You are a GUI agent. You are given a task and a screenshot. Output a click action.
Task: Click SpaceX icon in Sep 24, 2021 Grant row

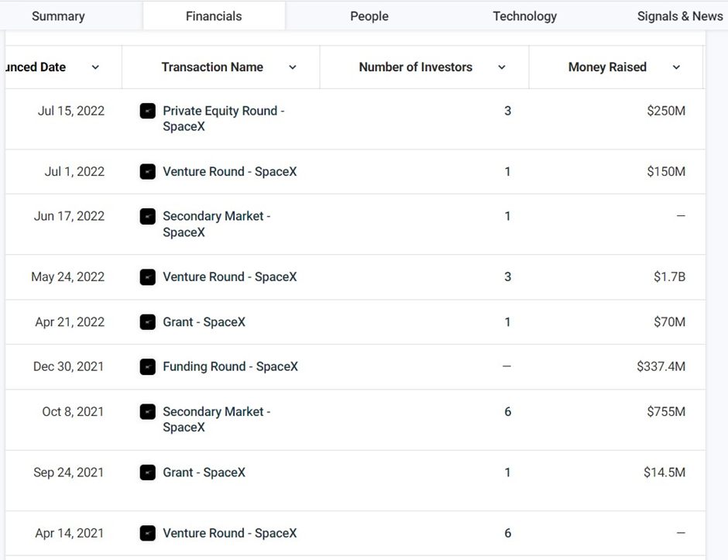(148, 472)
